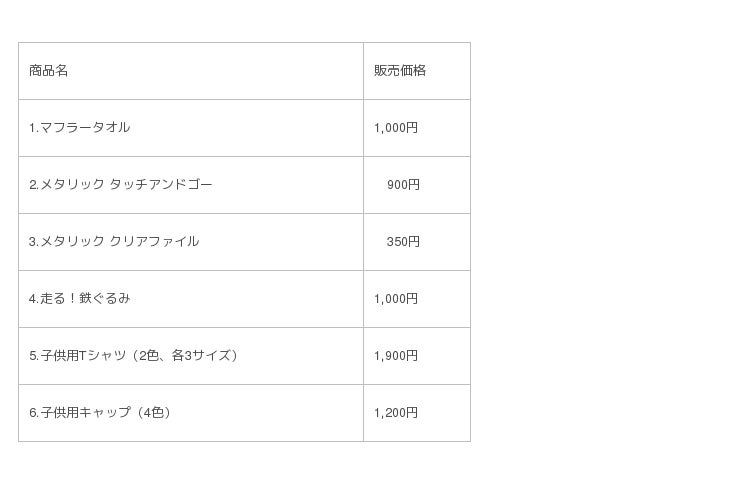Click the 900円 price cell
The image size is (740, 482).
pyautogui.click(x=403, y=185)
